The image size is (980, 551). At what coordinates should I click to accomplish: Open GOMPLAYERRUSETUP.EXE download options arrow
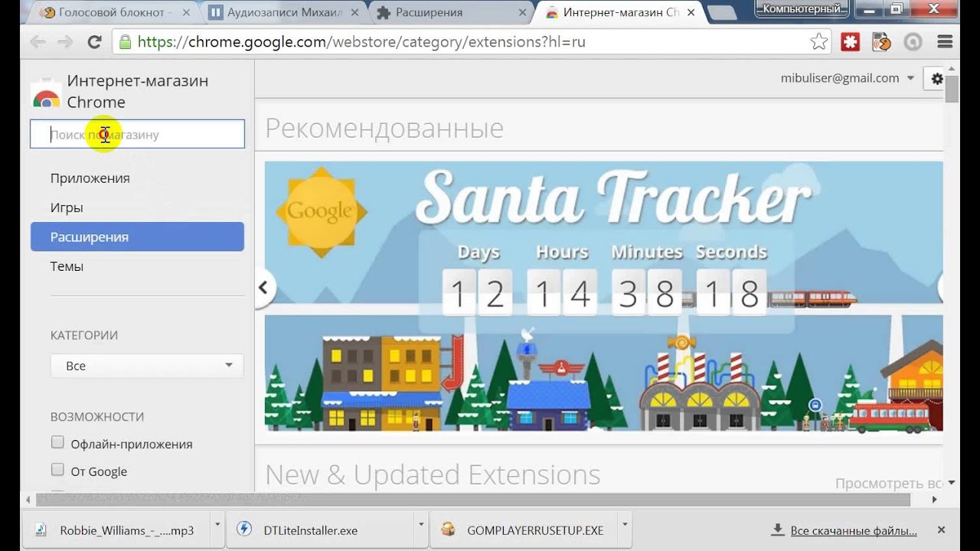point(625,525)
